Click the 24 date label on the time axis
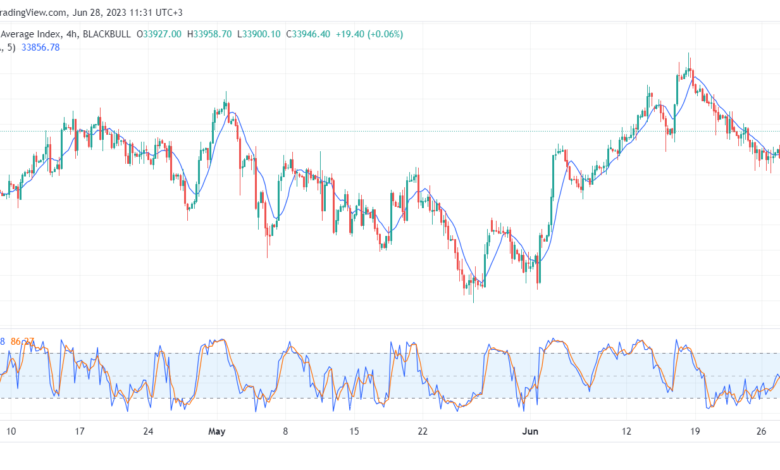Viewport: 780px width, 470px height. 148,431
